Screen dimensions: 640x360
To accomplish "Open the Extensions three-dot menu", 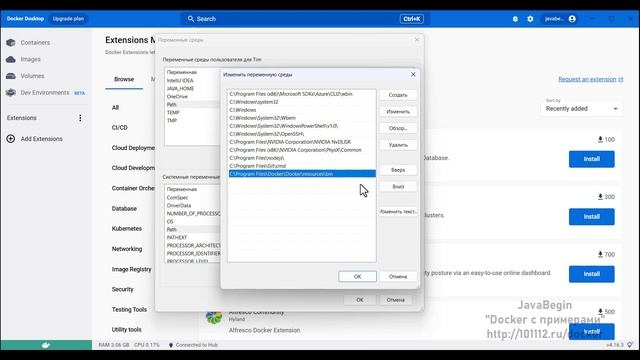I will coord(80,118).
